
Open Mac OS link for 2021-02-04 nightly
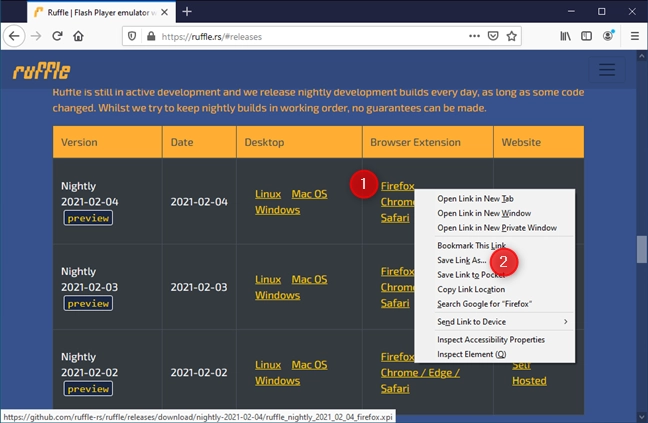point(309,194)
